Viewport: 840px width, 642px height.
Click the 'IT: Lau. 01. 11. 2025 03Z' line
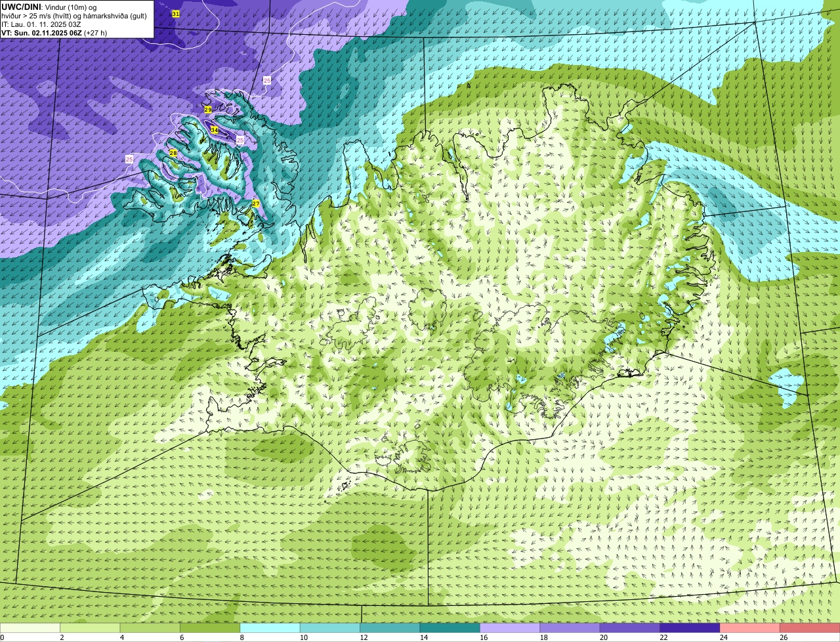[x=41, y=24]
